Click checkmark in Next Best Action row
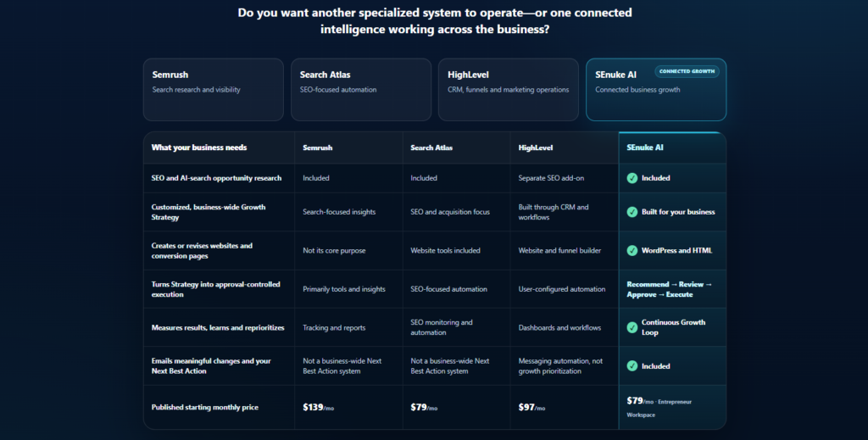This screenshot has width=868, height=440. [632, 366]
